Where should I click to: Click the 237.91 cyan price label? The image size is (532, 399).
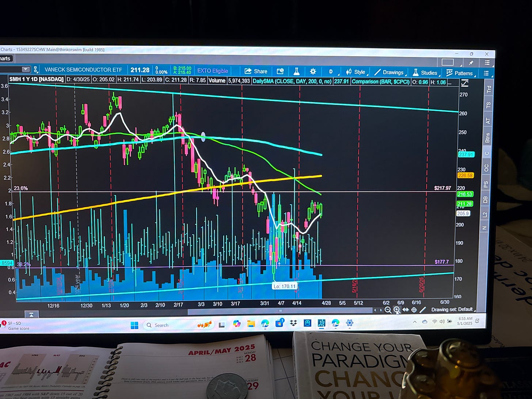[x=465, y=155]
